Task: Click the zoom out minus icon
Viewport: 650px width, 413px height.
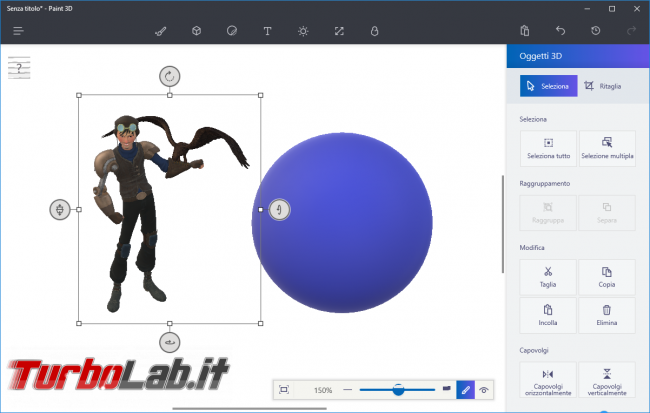Action: (347, 390)
